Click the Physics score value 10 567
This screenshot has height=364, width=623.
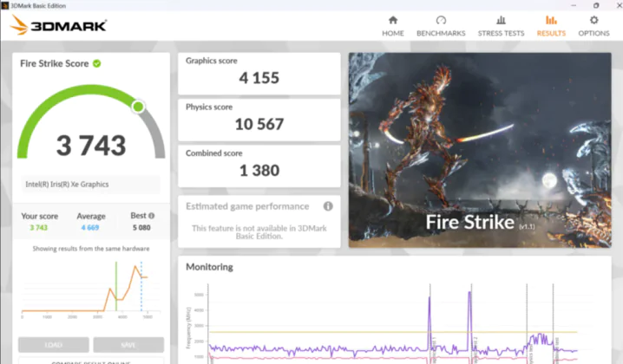click(x=259, y=124)
